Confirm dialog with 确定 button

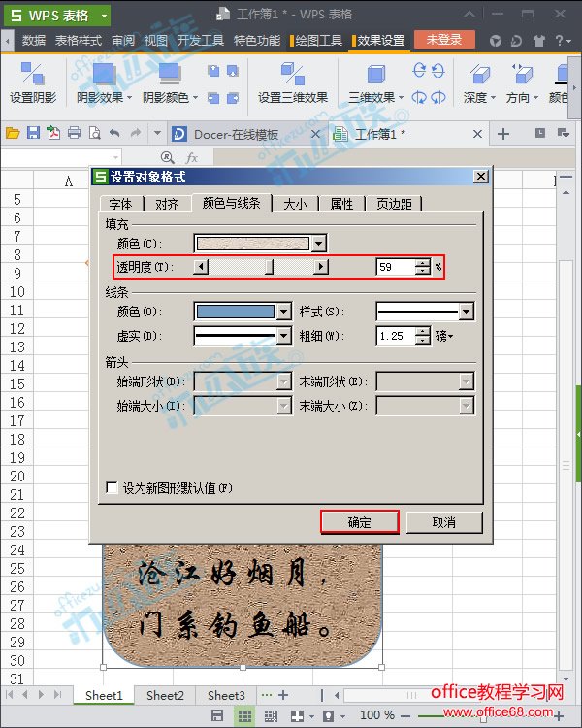click(x=359, y=522)
